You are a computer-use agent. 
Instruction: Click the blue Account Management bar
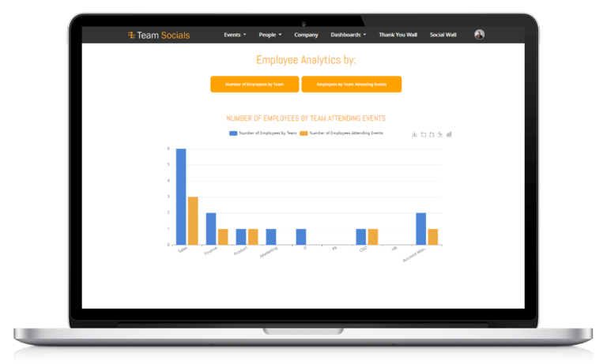click(x=420, y=229)
